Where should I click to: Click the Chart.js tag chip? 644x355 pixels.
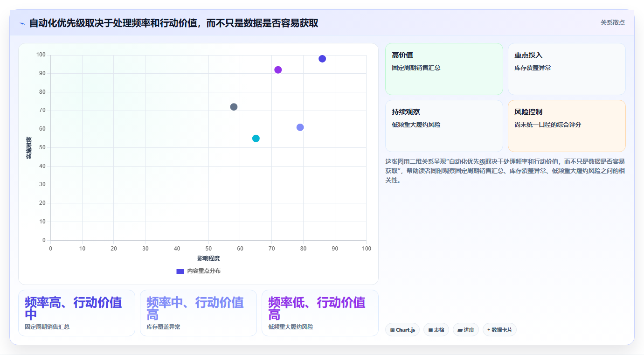(x=402, y=330)
